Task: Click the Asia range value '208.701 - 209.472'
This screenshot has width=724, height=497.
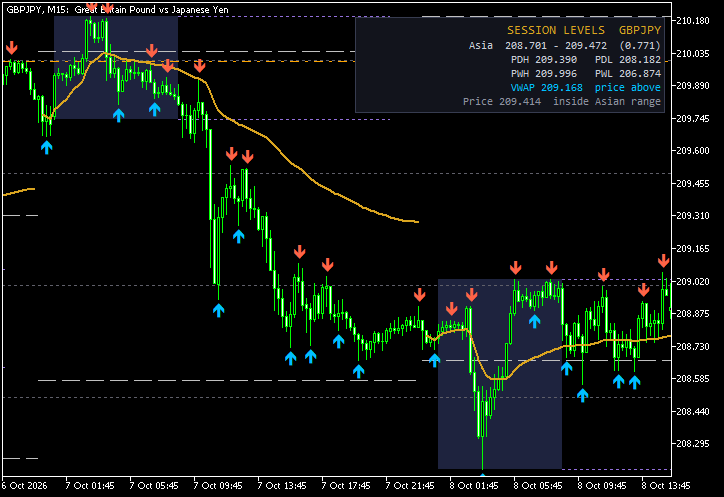Action: pyautogui.click(x=558, y=45)
